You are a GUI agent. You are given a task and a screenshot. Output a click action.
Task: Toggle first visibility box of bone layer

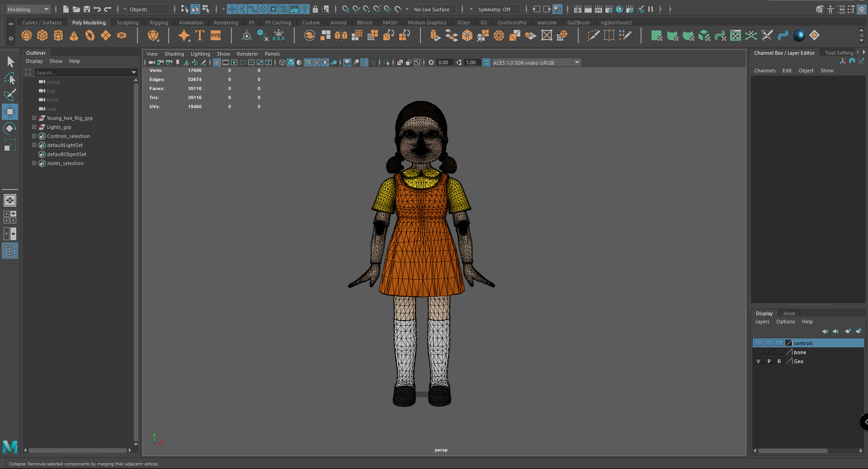click(759, 352)
